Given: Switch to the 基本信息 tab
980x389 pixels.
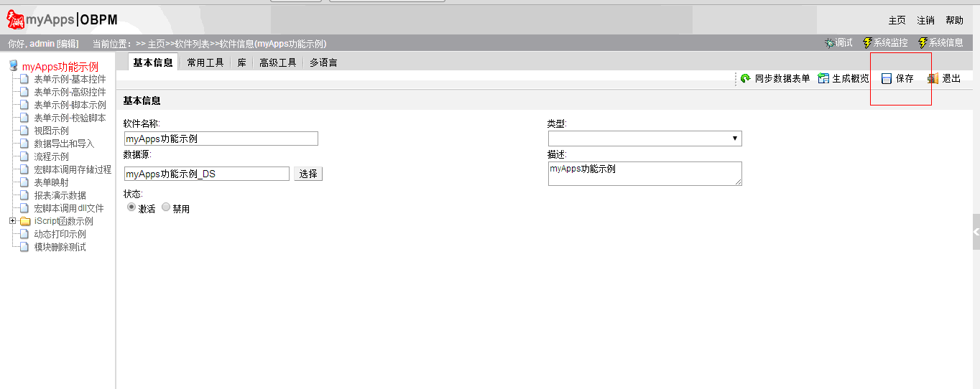Looking at the screenshot, I should 153,62.
